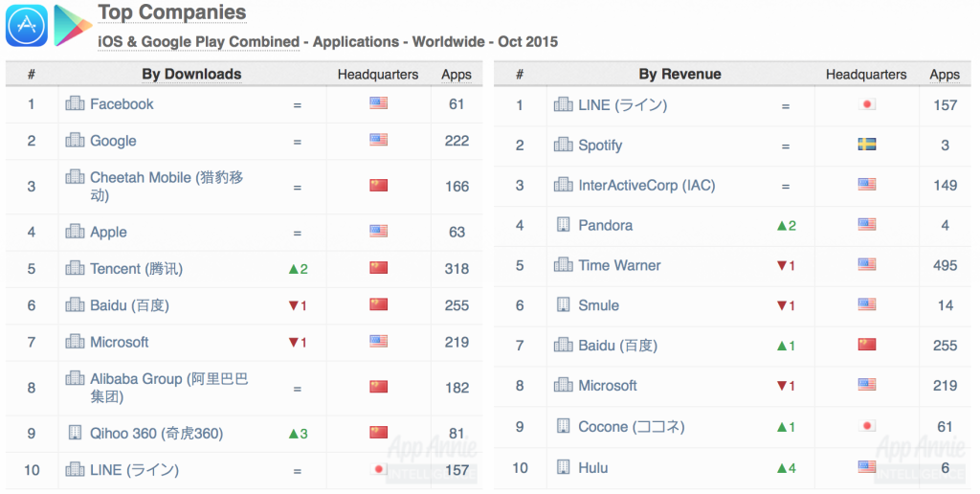Viewport: 980px width, 494px height.
Task: Click the 166 apps count for Cheetah Mobile
Action: (x=457, y=187)
